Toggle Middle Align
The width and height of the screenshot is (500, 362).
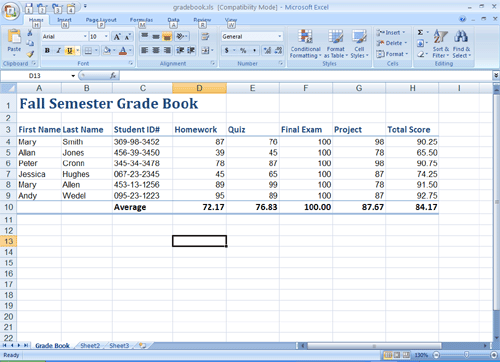tap(156, 36)
